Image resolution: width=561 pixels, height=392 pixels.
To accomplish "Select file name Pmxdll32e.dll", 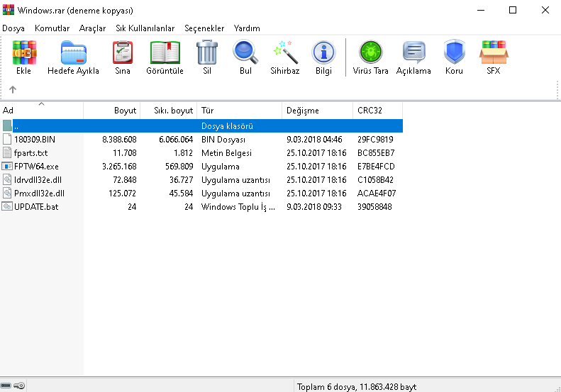I will [x=39, y=193].
